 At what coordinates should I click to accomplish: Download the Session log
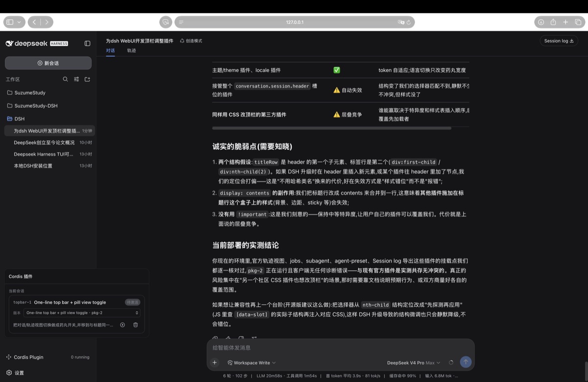point(559,41)
